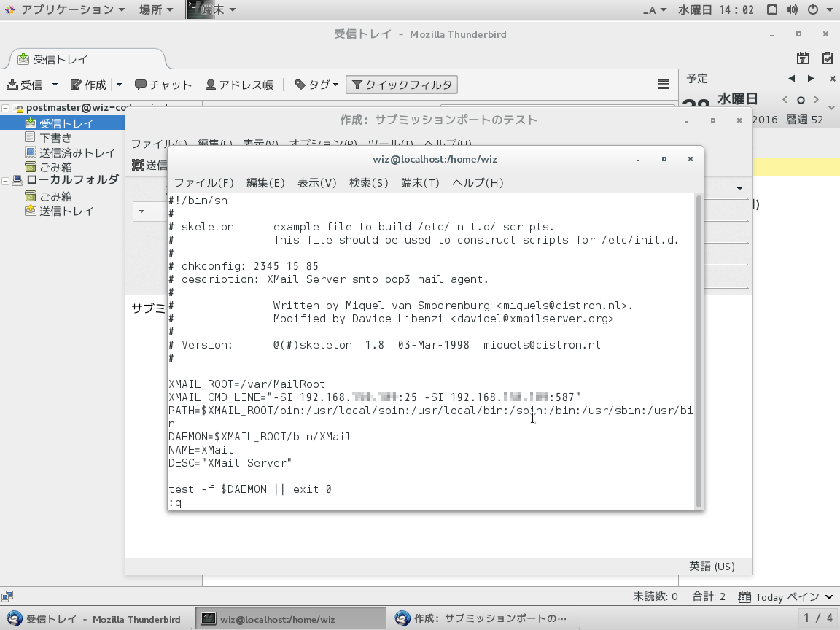Open the Tasks tab icon in Thunderbird
This screenshot has height=630, width=840.
pyautogui.click(x=827, y=58)
